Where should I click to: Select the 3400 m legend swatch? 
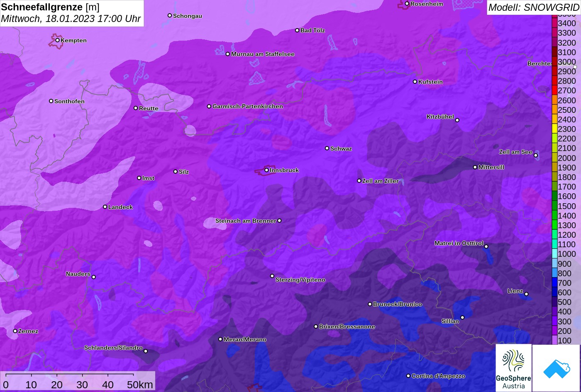(554, 23)
